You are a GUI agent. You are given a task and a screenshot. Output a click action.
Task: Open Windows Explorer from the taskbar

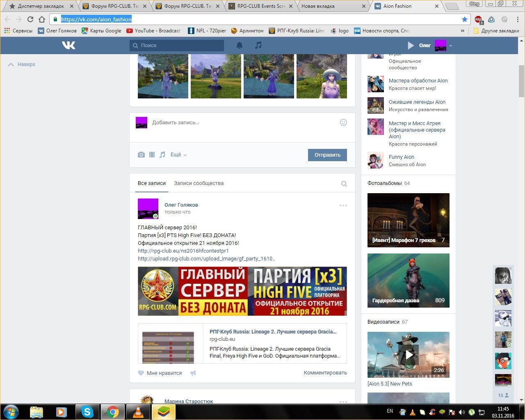[x=37, y=411]
